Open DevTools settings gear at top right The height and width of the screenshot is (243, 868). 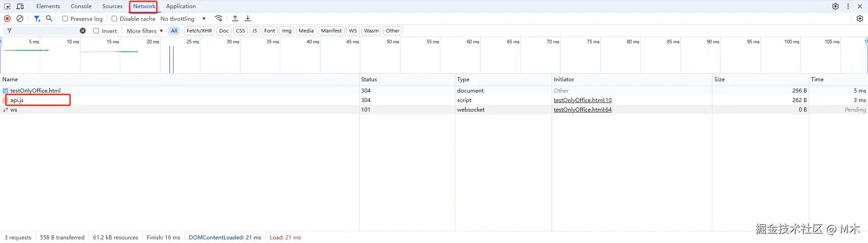coord(835,6)
